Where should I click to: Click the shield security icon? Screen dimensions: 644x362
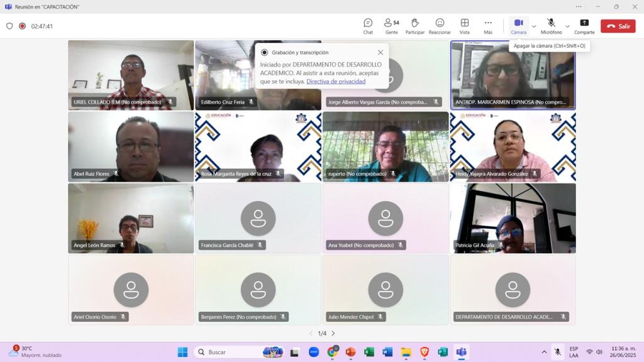pos(9,26)
